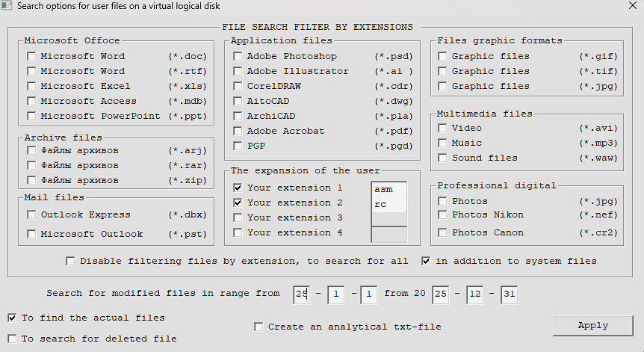Viewport: 644px width, 352px height.
Task: Check Microsoft Excel (*.xls) filter
Action: click(x=31, y=86)
